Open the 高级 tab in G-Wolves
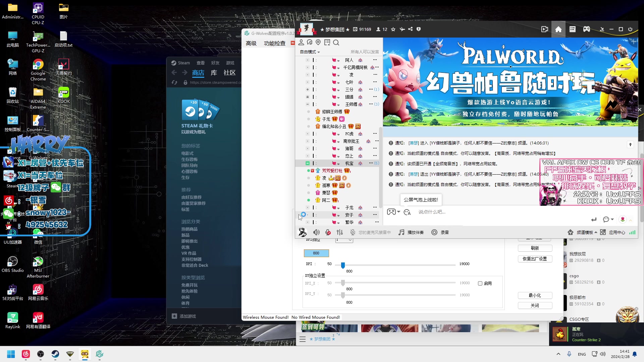The width and height of the screenshot is (644, 362). pyautogui.click(x=251, y=43)
